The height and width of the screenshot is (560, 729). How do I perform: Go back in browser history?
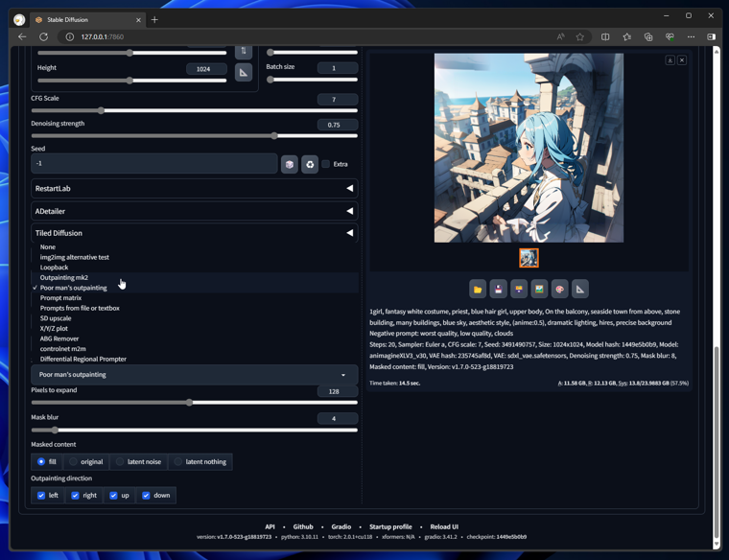[x=22, y=36]
